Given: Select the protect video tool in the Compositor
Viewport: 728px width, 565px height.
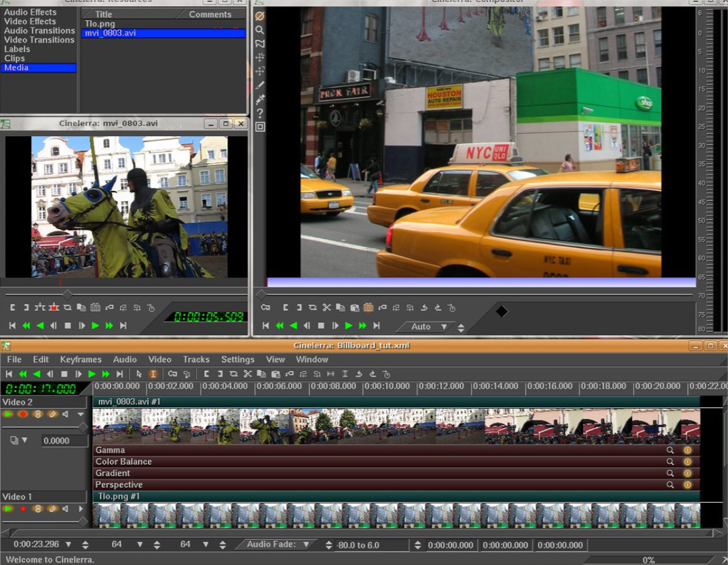Looking at the screenshot, I should [x=260, y=15].
